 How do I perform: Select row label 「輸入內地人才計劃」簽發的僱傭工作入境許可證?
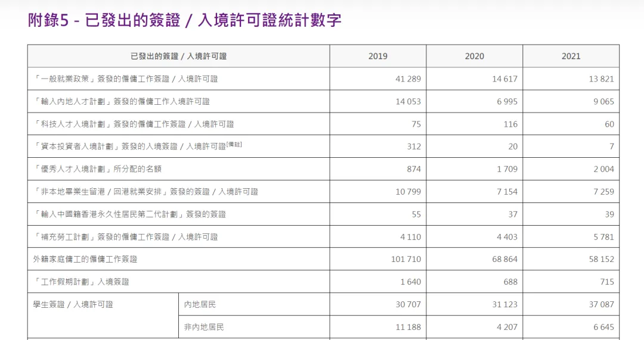click(122, 101)
